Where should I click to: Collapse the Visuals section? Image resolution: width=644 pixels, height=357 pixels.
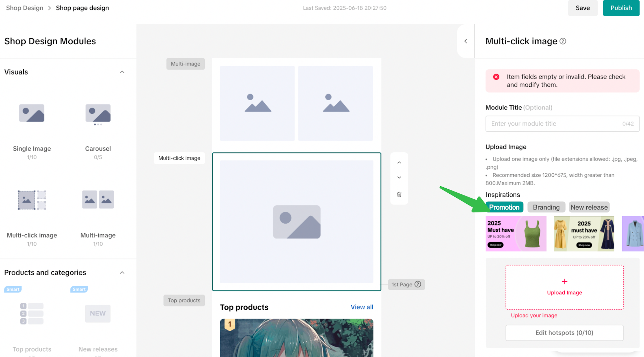tap(122, 72)
